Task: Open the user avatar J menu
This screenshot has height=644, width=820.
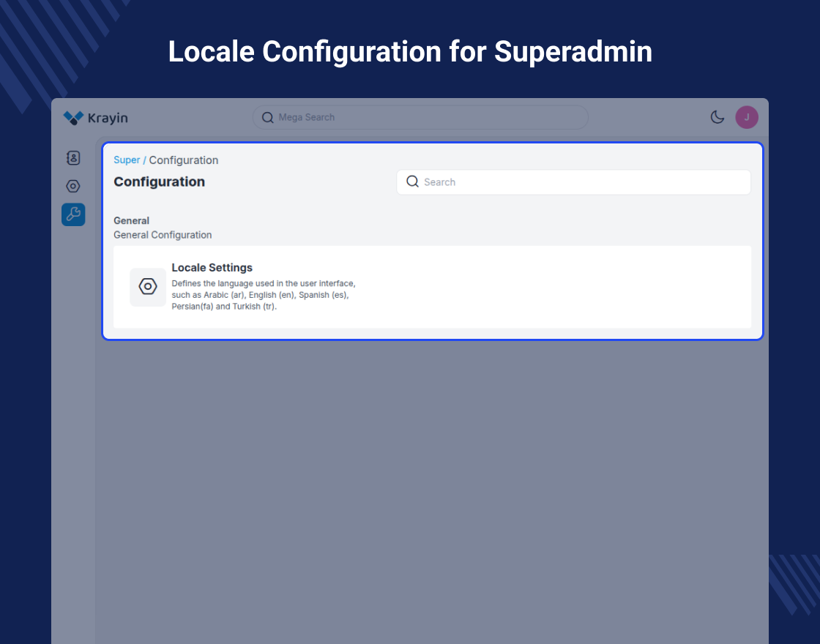Action: pyautogui.click(x=747, y=117)
